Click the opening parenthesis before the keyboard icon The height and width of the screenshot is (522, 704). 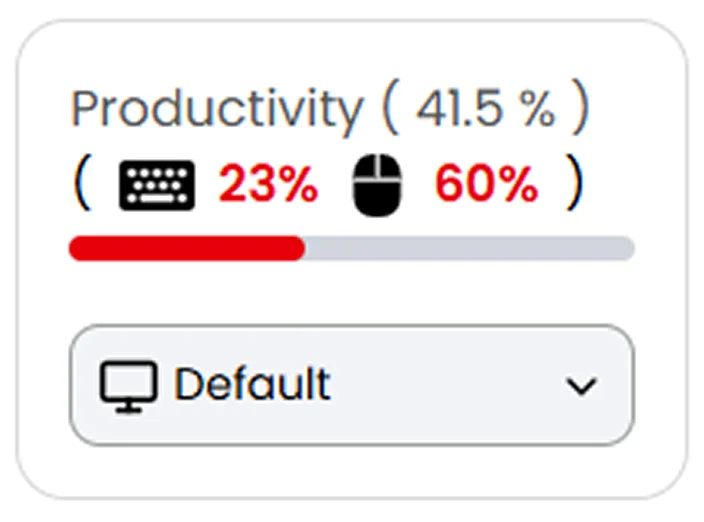(81, 185)
